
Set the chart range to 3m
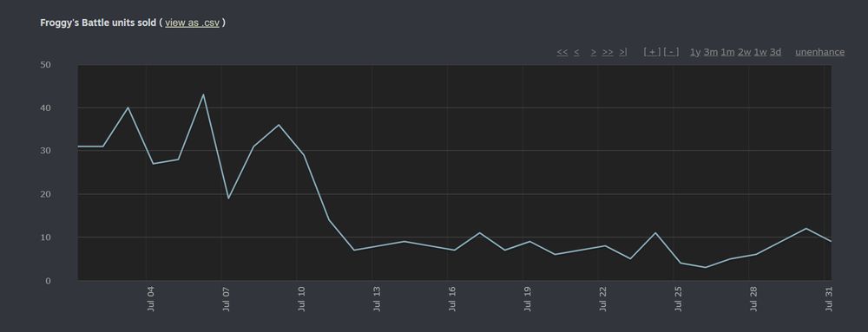[711, 52]
